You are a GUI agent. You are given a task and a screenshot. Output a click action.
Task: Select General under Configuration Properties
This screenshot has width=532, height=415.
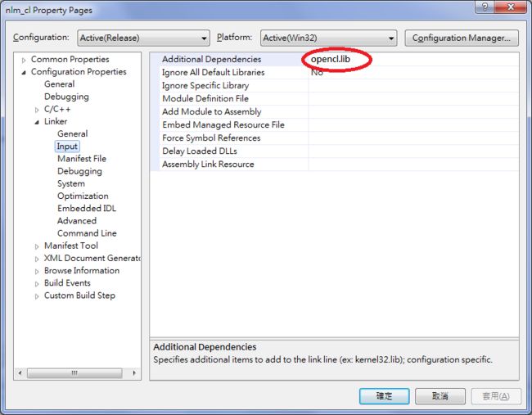pyautogui.click(x=60, y=84)
